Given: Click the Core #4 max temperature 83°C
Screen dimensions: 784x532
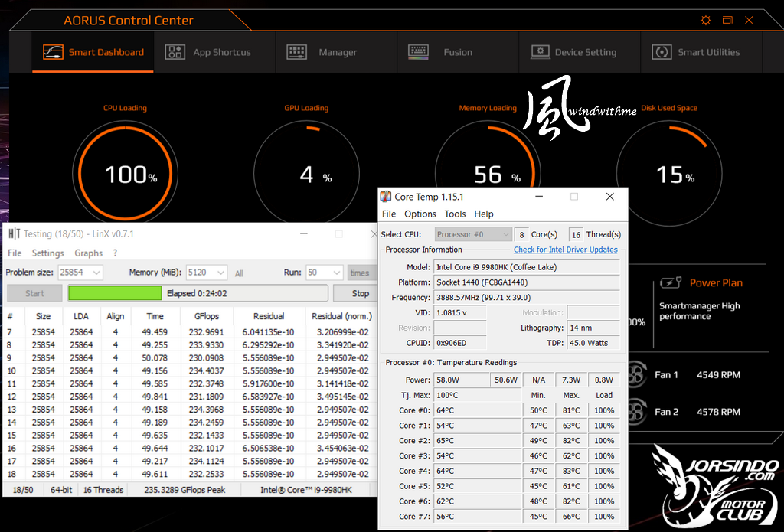Looking at the screenshot, I should click(571, 471).
